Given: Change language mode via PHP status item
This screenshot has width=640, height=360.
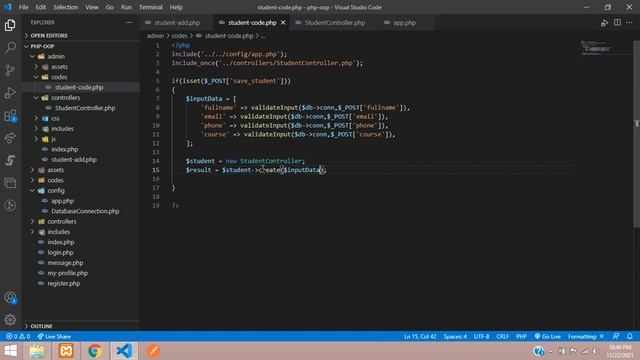Looking at the screenshot, I should point(521,336).
